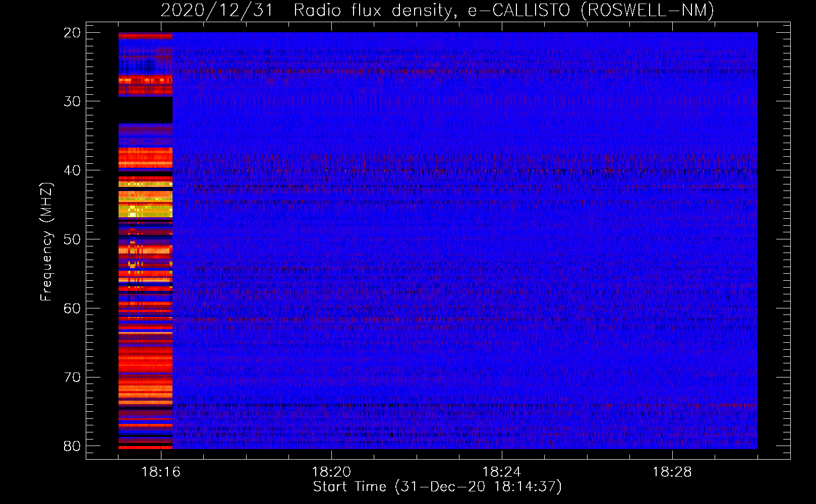The width and height of the screenshot is (816, 504).
Task: Click the 'Start Time (31-Dec-20 18:14:37)' label
Action: click(437, 487)
